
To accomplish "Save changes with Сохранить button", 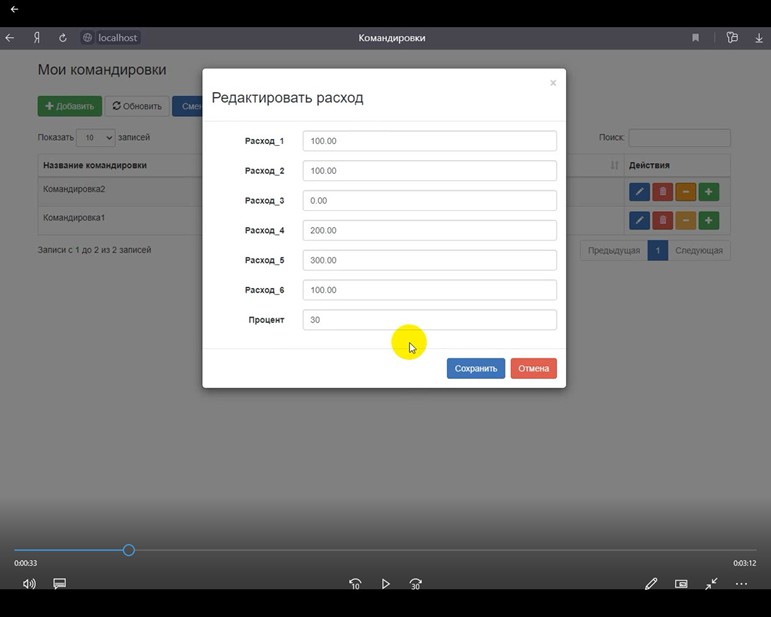I will pyautogui.click(x=475, y=368).
